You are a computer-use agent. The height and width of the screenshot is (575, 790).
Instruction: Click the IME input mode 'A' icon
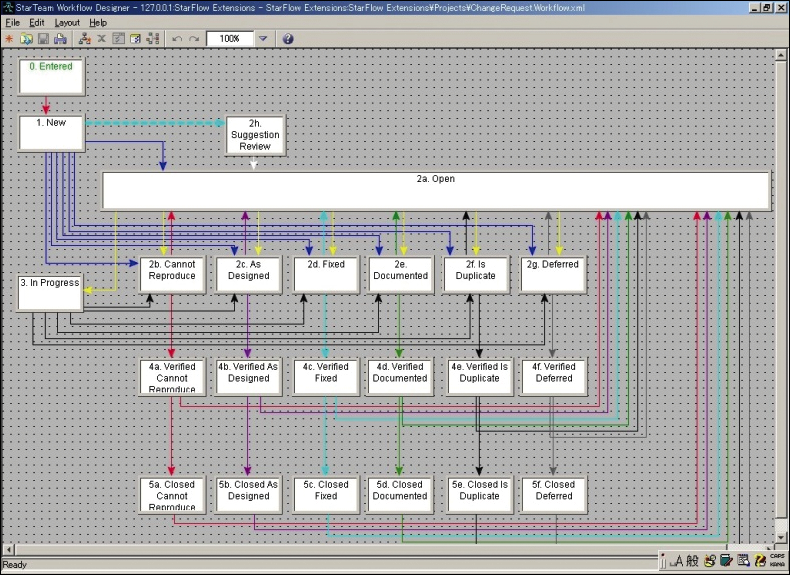coord(678,560)
